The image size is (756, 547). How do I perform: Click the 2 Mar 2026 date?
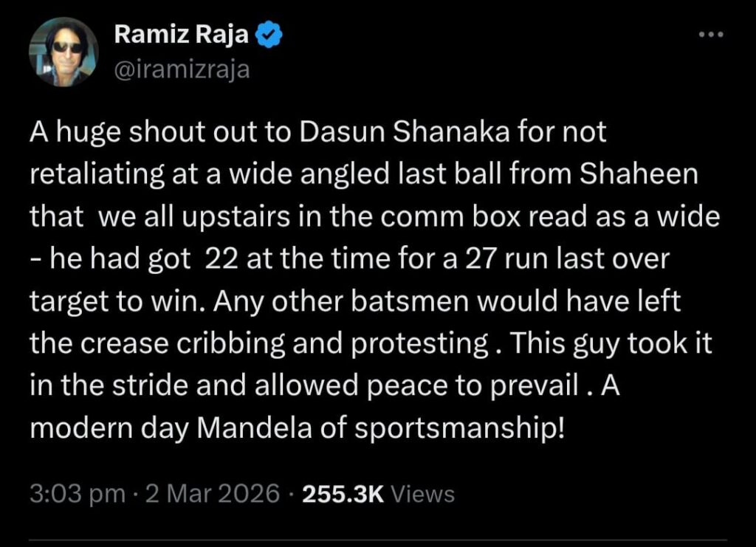coord(211,493)
